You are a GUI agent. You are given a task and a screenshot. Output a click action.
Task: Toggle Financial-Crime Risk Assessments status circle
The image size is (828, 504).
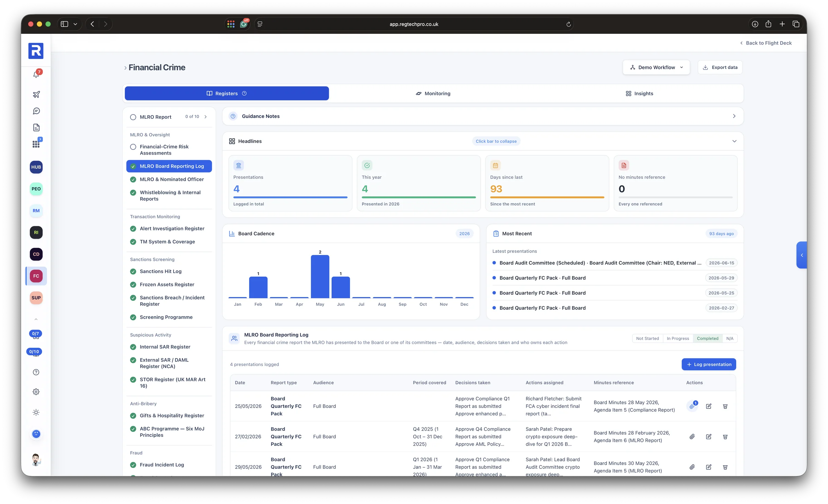tap(133, 147)
